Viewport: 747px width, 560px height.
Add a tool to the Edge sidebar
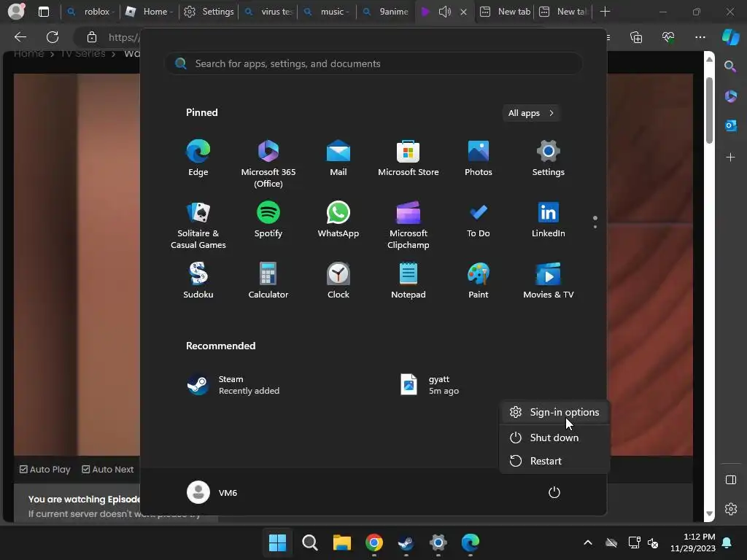click(730, 157)
